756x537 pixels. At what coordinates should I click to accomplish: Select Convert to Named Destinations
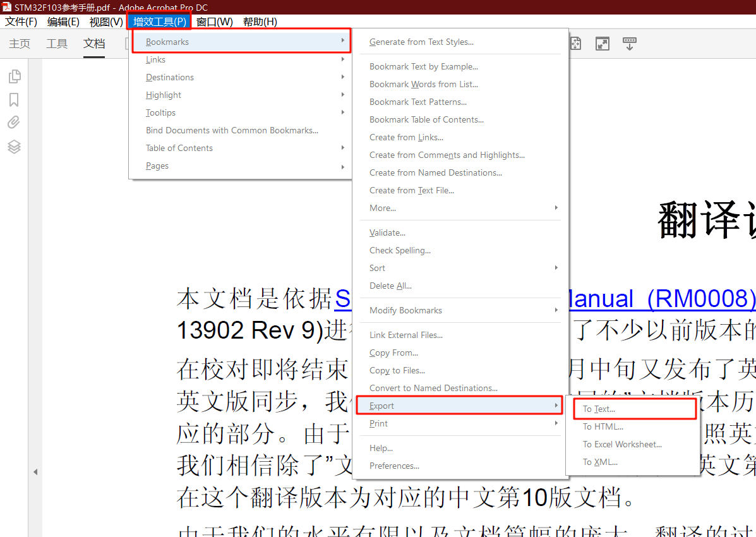[460, 388]
